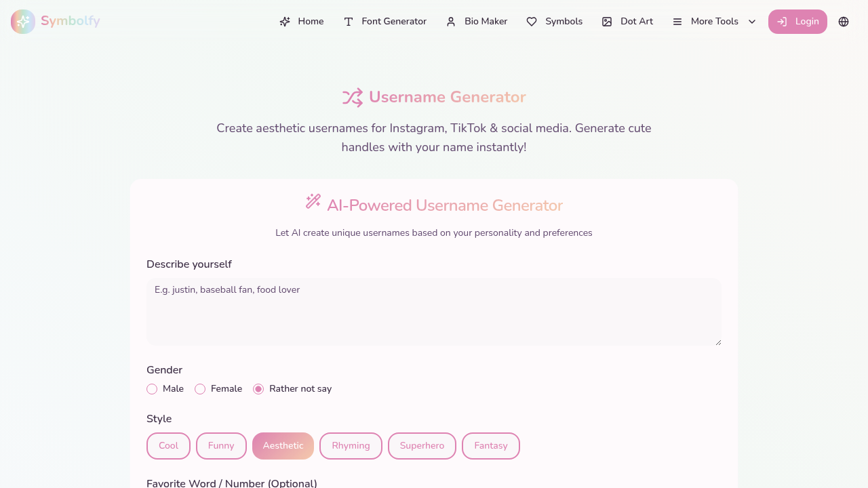Image resolution: width=868 pixels, height=488 pixels.
Task: Click the shuffle arrows icon beside Username Generator
Action: [353, 97]
